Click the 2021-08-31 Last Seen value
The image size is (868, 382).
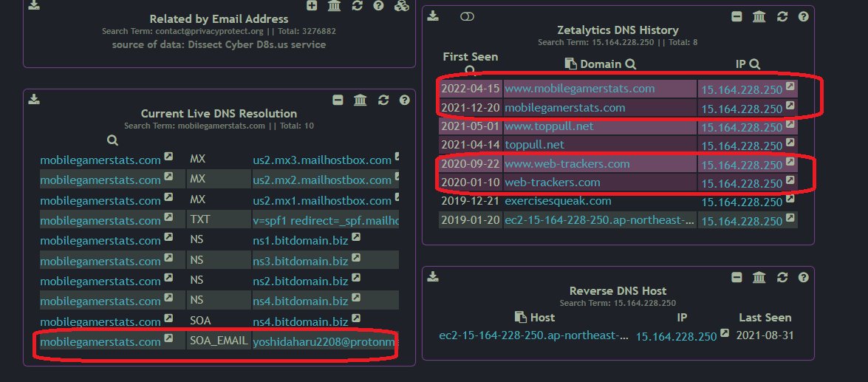click(765, 335)
